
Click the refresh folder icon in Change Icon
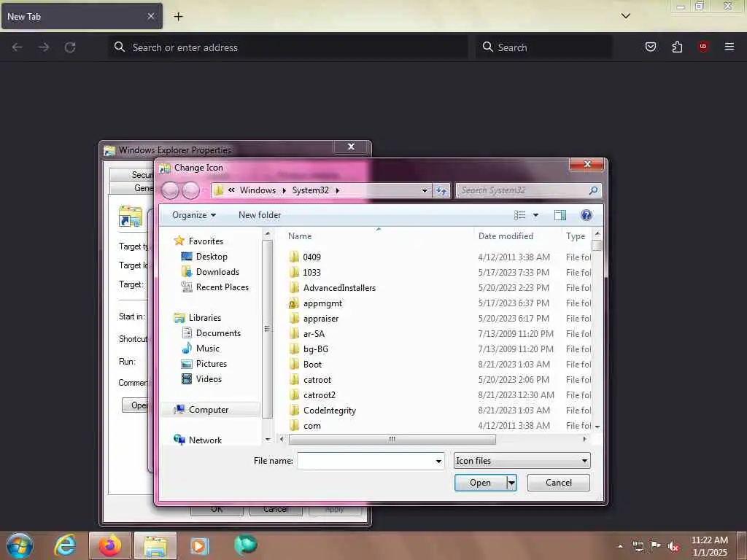point(441,190)
